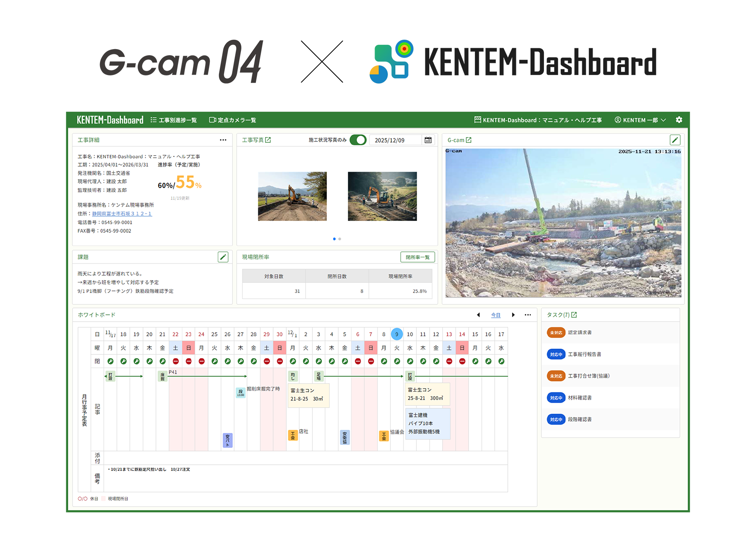Screen dimensions: 756x535
Task: Click second carousel dot under photos
Action: pos(340,239)
